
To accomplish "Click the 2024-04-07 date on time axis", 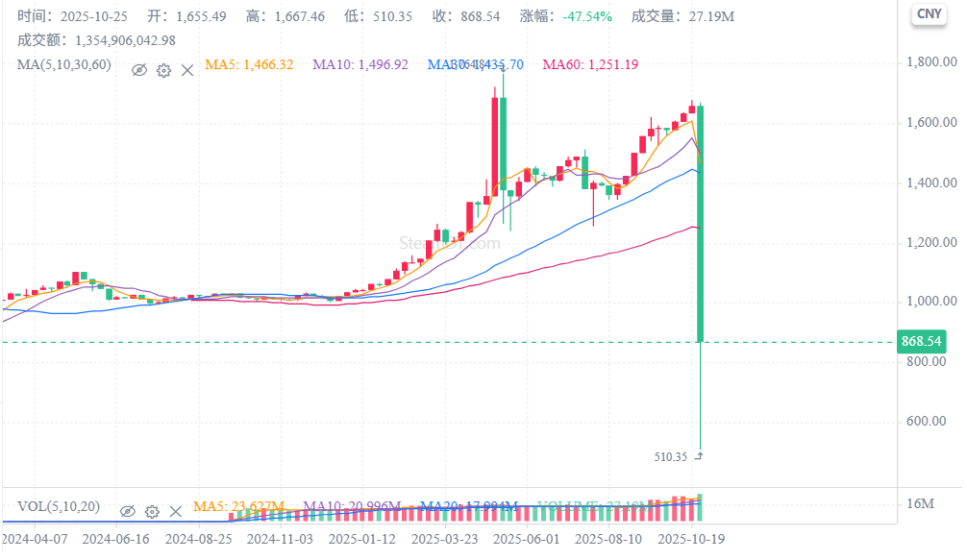I will [35, 540].
